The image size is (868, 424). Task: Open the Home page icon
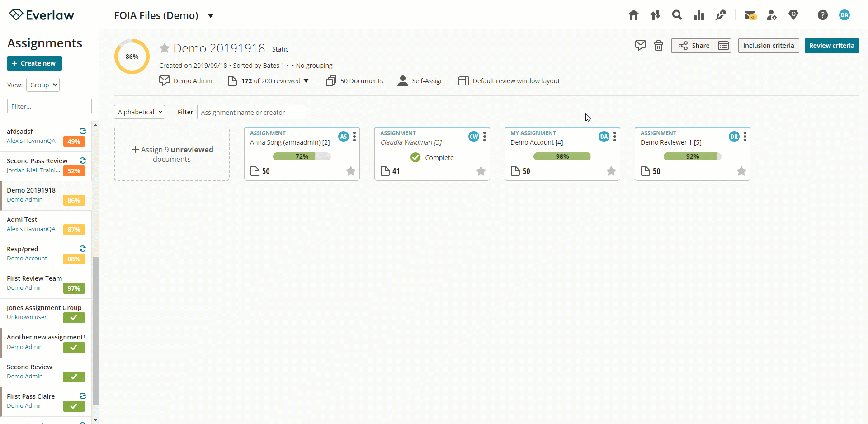point(634,15)
